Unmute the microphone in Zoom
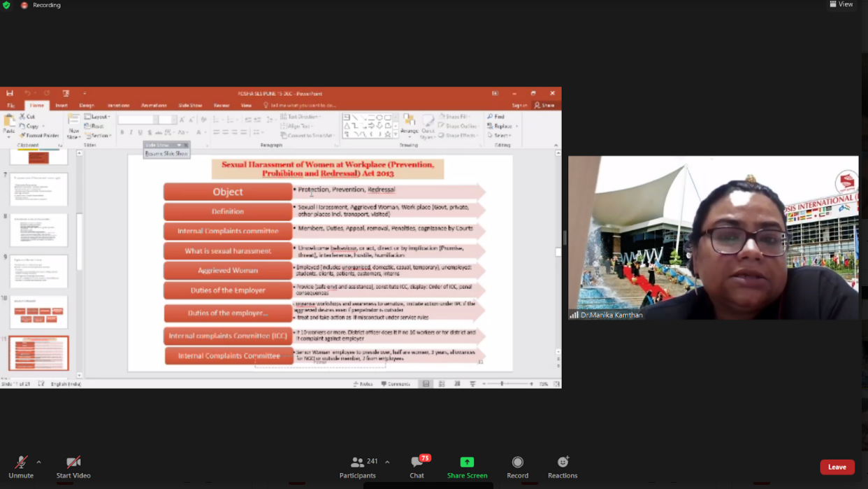868x489 pixels. click(x=21, y=467)
